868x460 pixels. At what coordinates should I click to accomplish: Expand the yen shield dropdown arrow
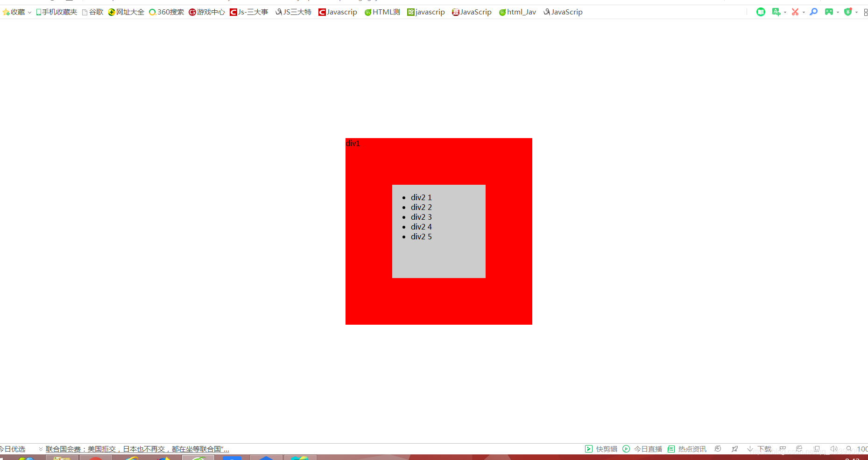pos(856,13)
